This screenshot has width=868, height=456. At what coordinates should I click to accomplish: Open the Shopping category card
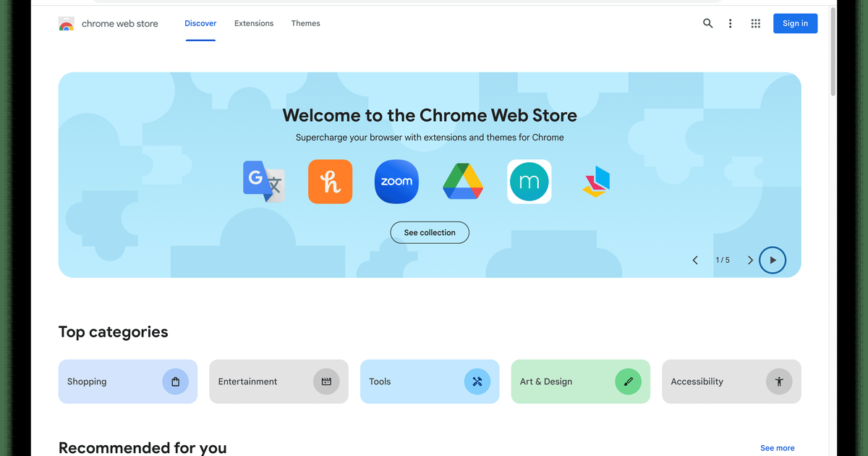tap(128, 381)
